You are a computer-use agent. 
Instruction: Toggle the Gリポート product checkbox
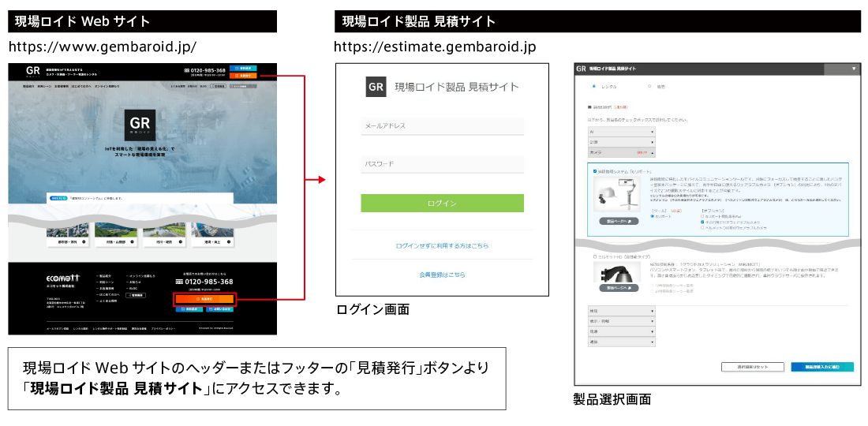594,170
